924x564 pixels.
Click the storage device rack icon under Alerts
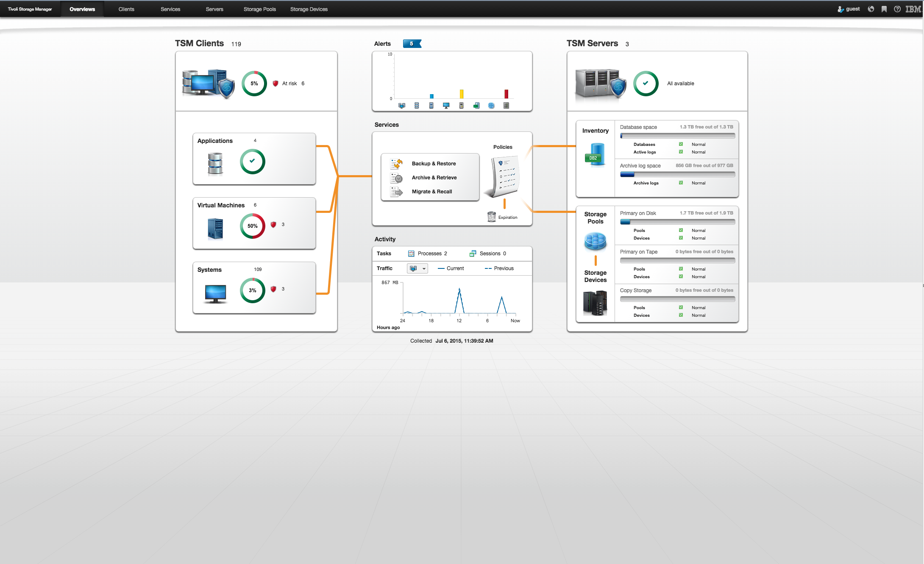pyautogui.click(x=506, y=106)
